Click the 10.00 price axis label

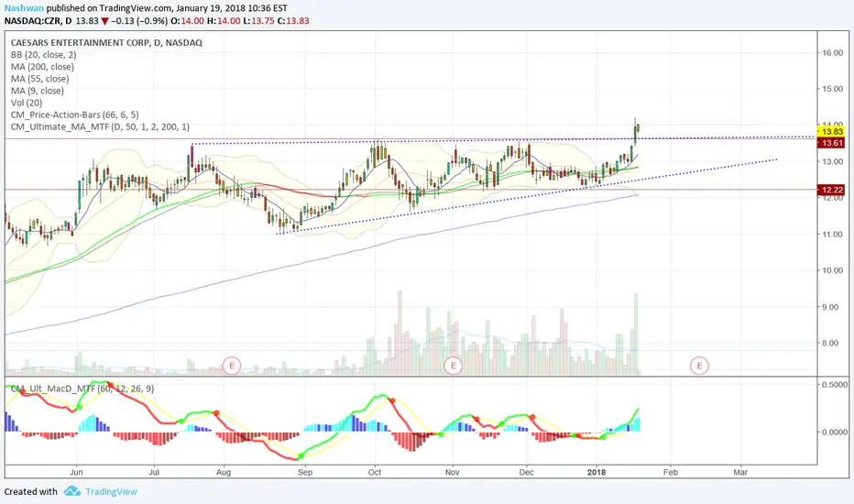[833, 270]
